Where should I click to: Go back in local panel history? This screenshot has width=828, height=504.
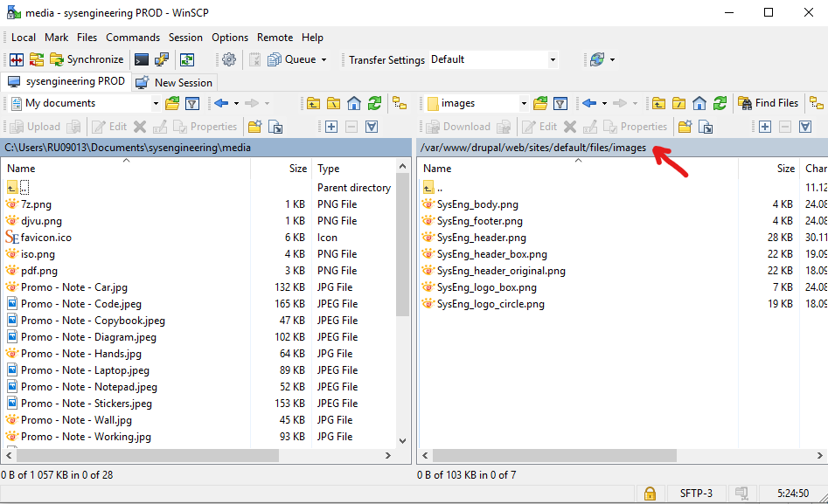(x=221, y=103)
